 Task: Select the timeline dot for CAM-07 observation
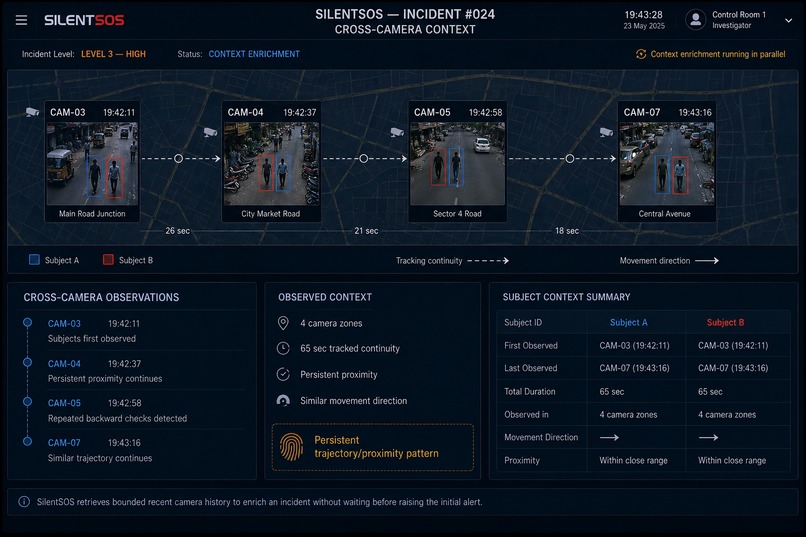[x=27, y=441]
